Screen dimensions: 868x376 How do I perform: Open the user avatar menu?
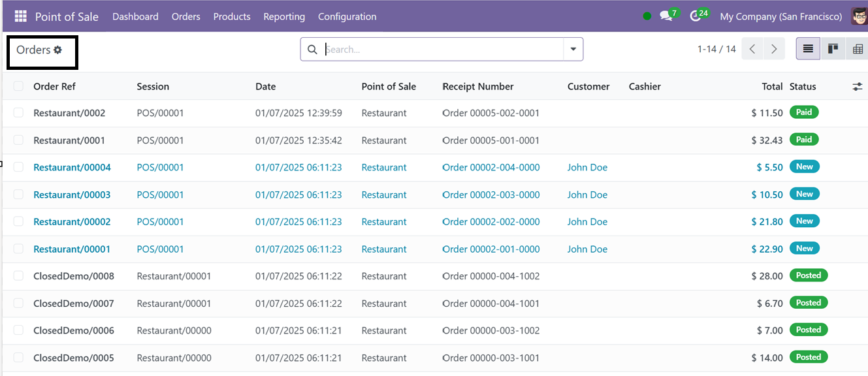coord(860,16)
